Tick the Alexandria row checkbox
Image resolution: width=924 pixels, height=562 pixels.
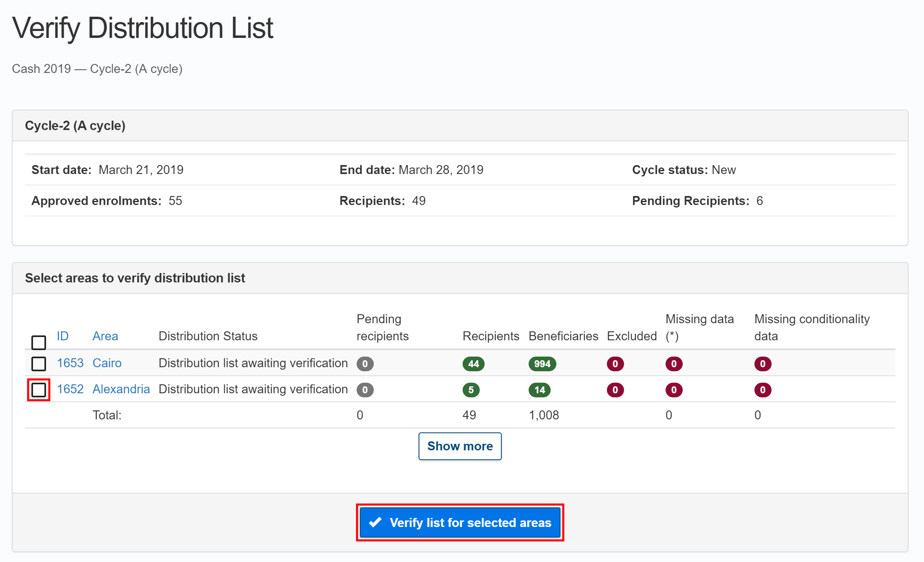click(x=39, y=390)
